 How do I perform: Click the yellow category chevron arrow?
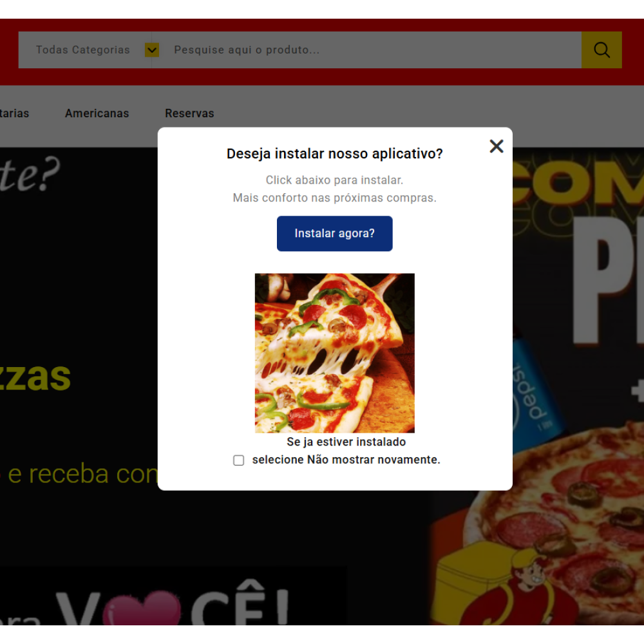152,50
